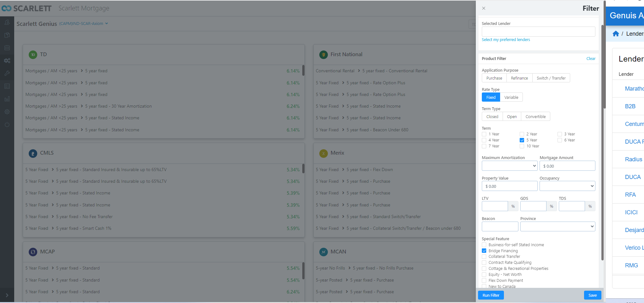Open the calendar icon in the sidebar
The image size is (644, 303).
click(7, 48)
